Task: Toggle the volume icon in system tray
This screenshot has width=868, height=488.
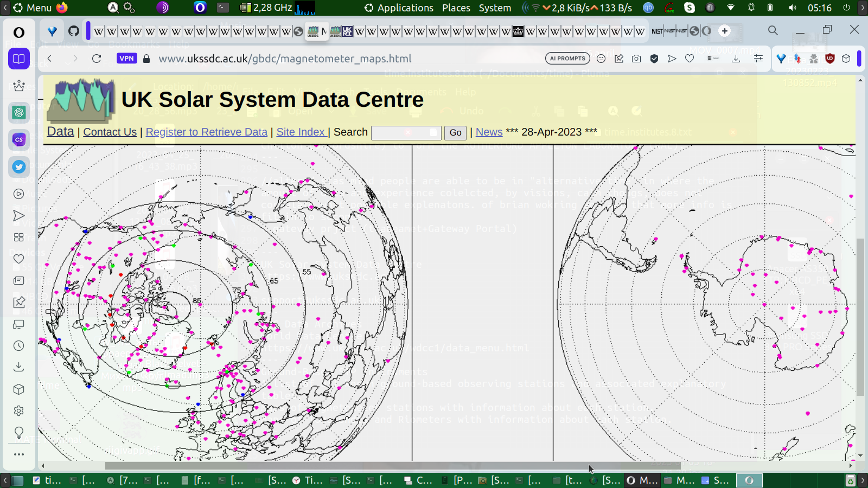Action: [793, 8]
